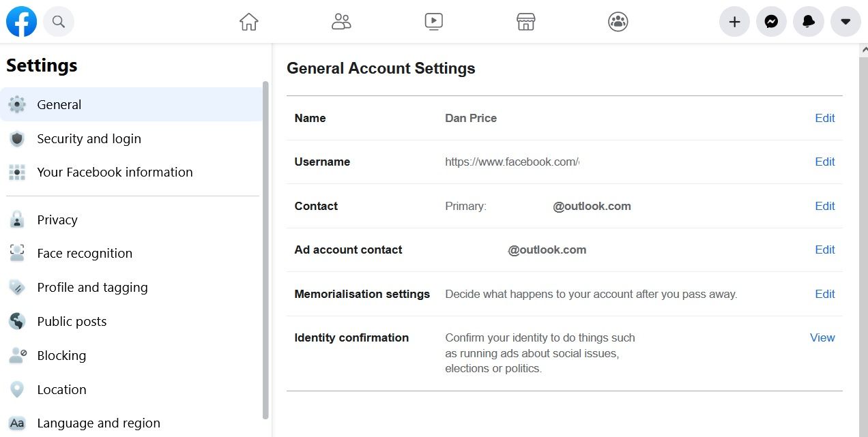The width and height of the screenshot is (868, 437).
Task: Click Edit link for Username row
Action: point(824,162)
